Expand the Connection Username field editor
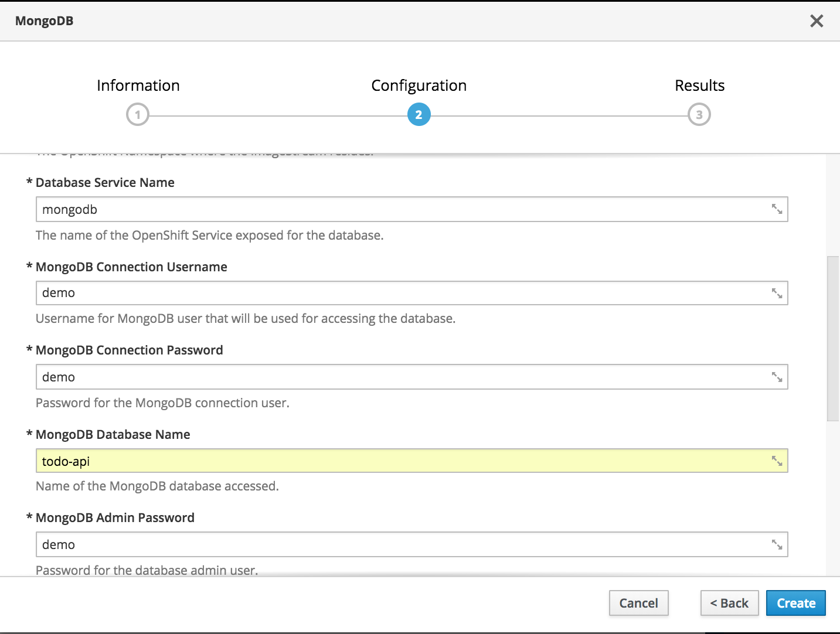Viewport: 840px width, 634px height. coord(777,293)
